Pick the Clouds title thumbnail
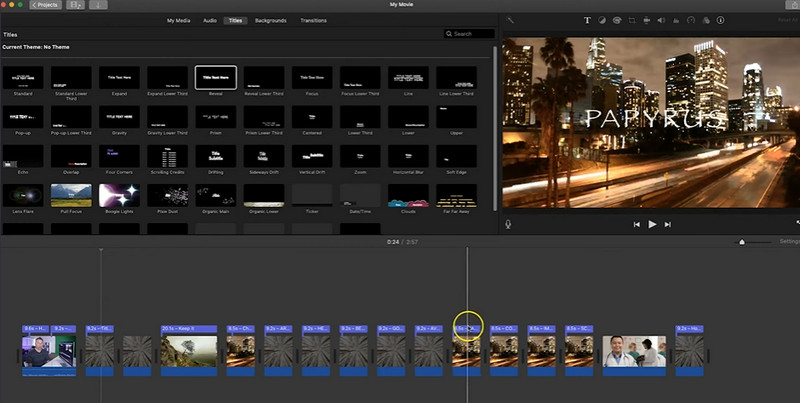The height and width of the screenshot is (403, 800). tap(408, 195)
